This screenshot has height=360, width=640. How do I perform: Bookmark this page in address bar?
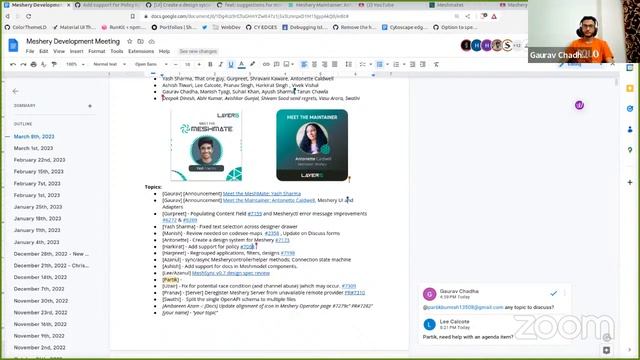click(133, 16)
